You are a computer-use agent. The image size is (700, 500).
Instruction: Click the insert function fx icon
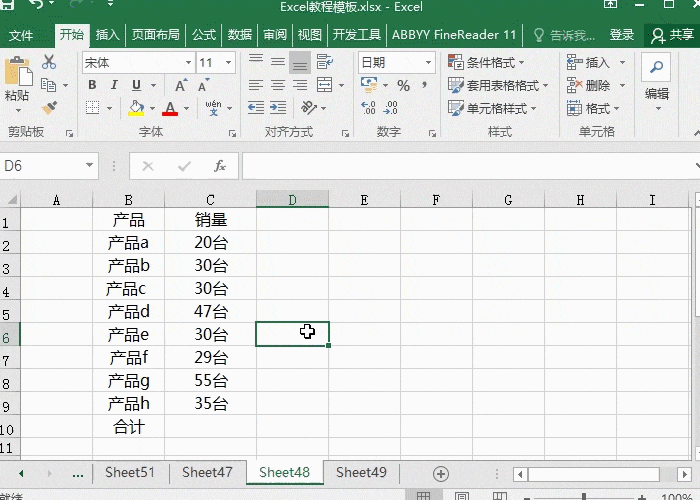(220, 166)
